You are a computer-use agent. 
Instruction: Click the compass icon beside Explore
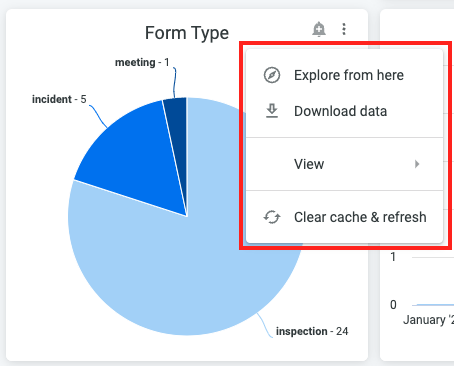272,75
